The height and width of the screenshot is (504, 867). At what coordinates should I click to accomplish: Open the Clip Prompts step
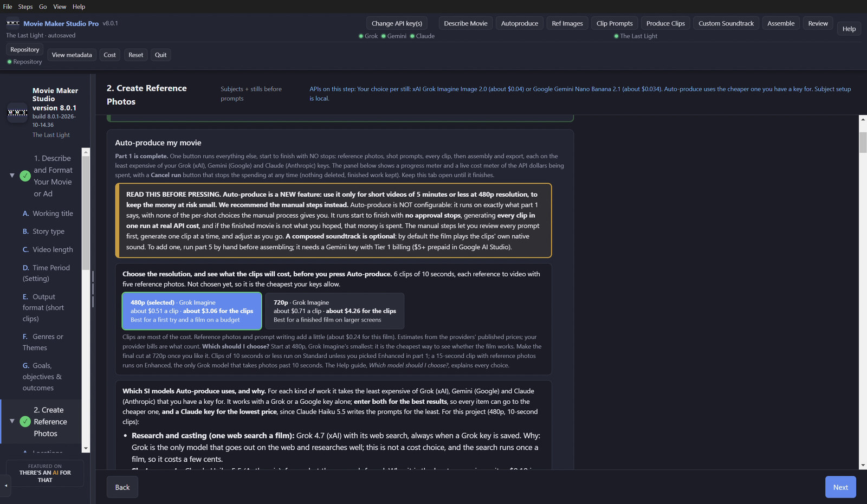614,23
